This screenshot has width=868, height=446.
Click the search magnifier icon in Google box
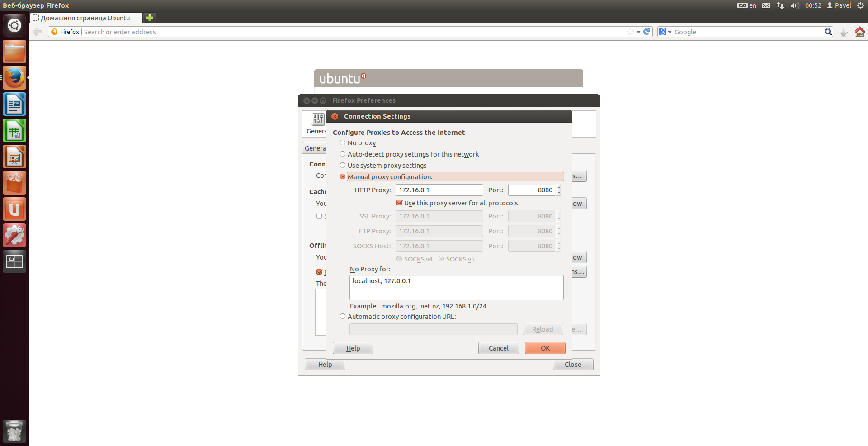pos(828,32)
